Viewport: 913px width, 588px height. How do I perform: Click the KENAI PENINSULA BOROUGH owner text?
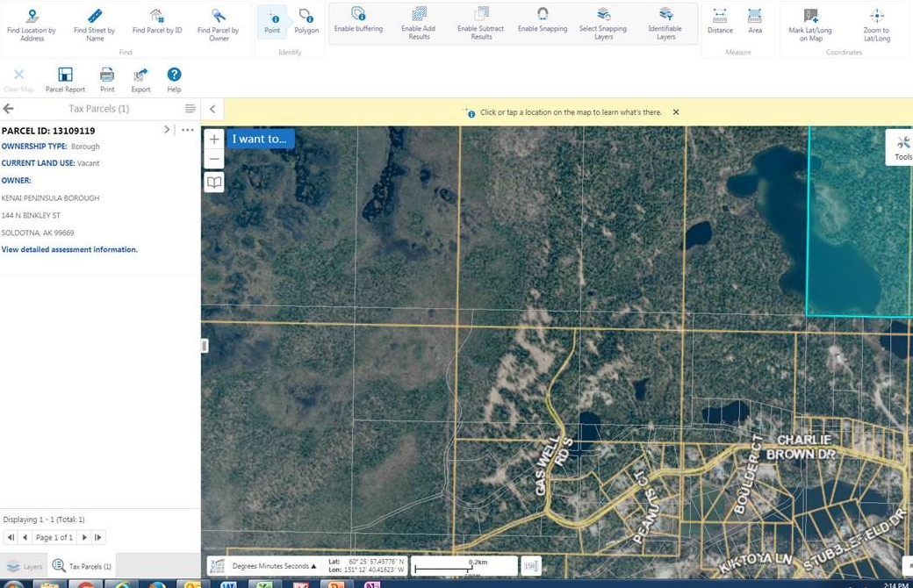pyautogui.click(x=51, y=198)
